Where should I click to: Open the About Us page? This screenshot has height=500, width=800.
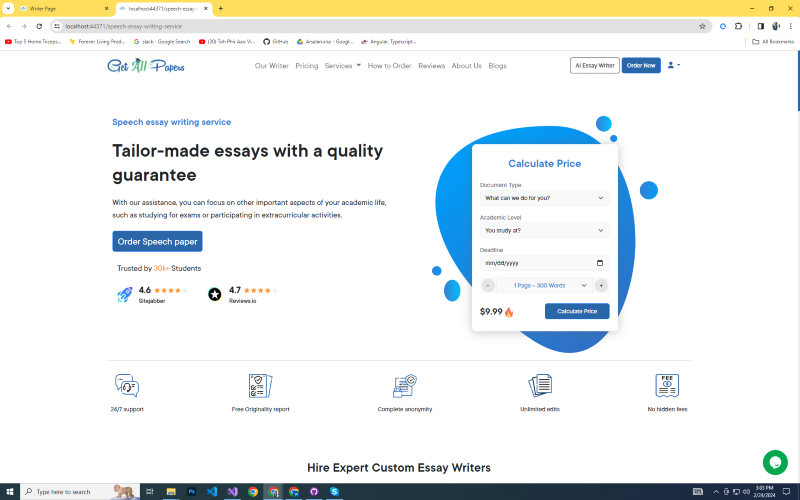pyautogui.click(x=466, y=66)
